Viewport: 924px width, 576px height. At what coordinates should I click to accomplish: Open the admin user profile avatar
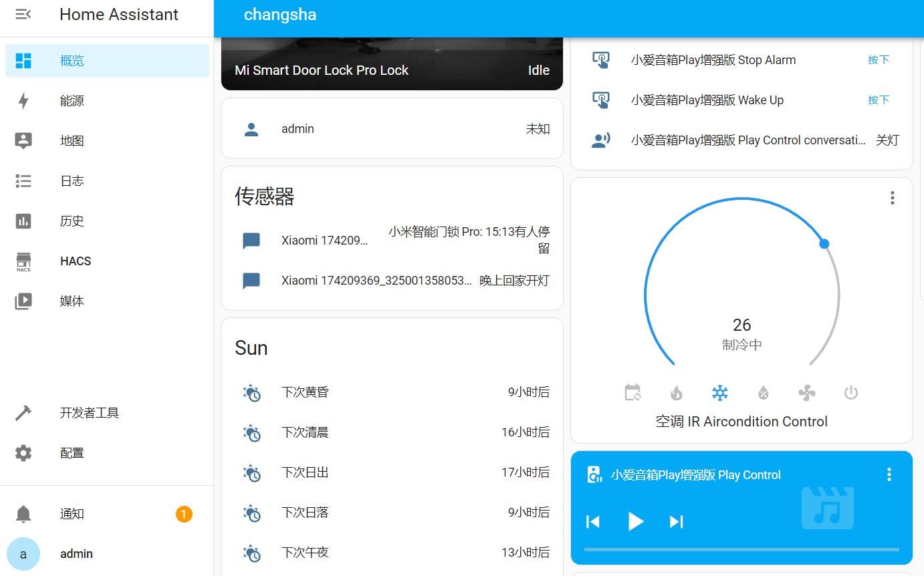23,554
